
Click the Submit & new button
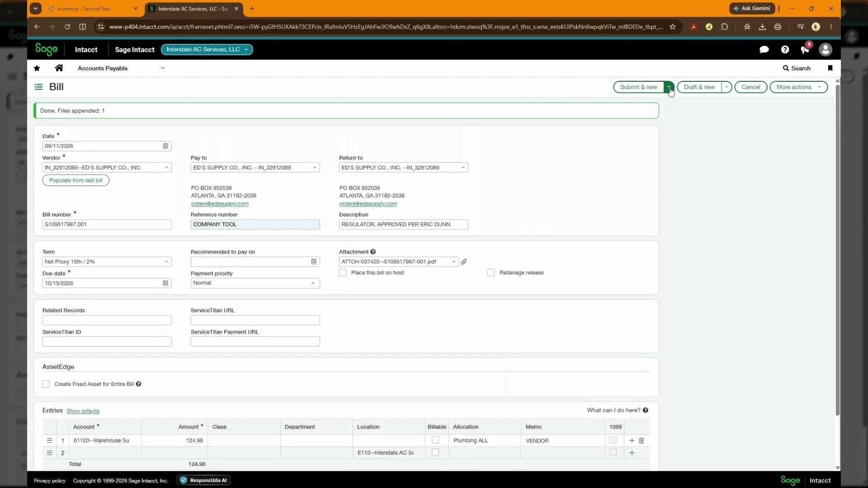point(638,87)
